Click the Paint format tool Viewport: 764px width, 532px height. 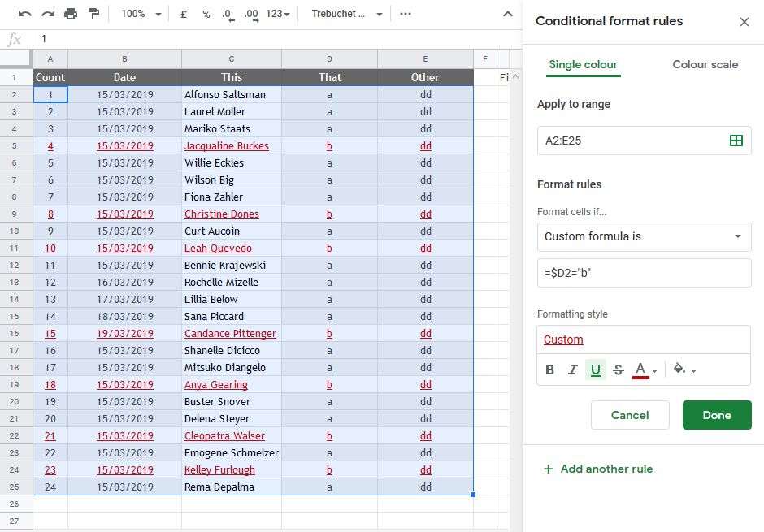click(93, 13)
